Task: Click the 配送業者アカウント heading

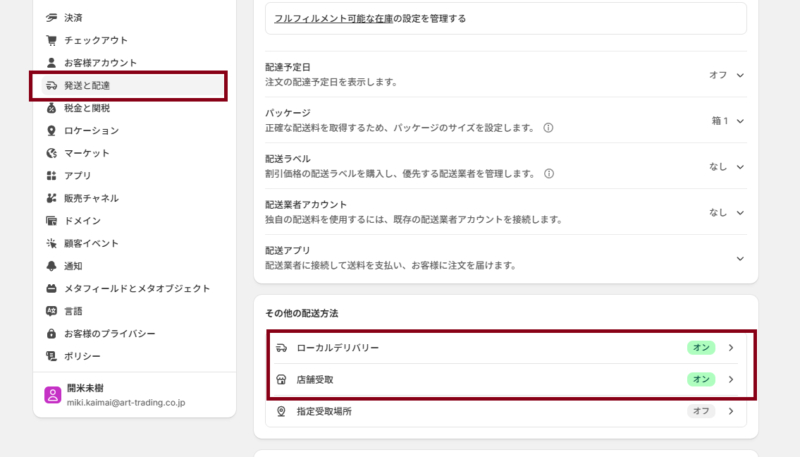Action: point(306,205)
